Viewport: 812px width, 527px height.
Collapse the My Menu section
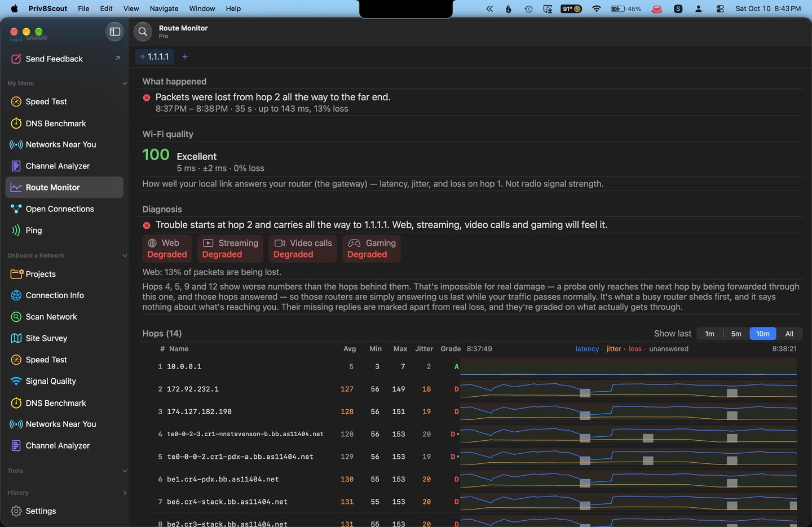(x=125, y=83)
